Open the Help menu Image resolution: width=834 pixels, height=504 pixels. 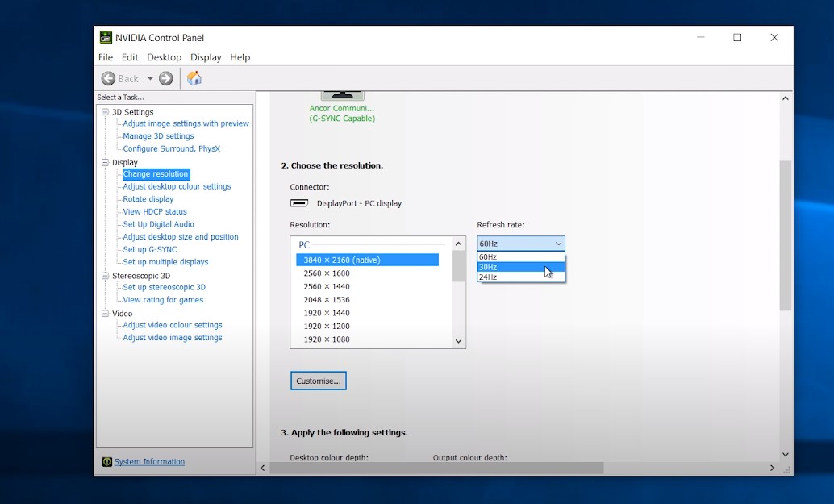click(x=240, y=57)
